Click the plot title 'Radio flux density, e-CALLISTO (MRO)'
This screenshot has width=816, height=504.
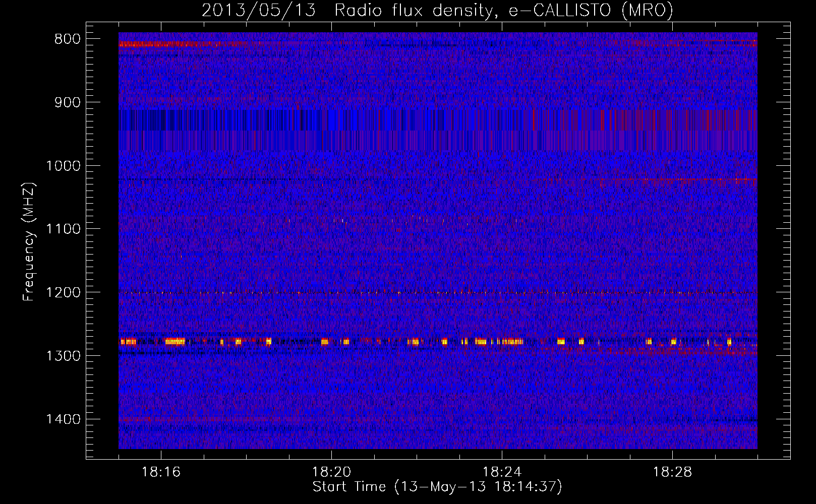coord(504,10)
